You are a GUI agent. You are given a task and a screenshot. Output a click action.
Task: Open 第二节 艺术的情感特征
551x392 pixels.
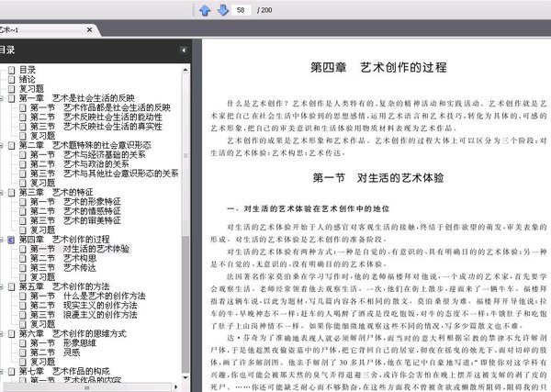[x=75, y=211]
